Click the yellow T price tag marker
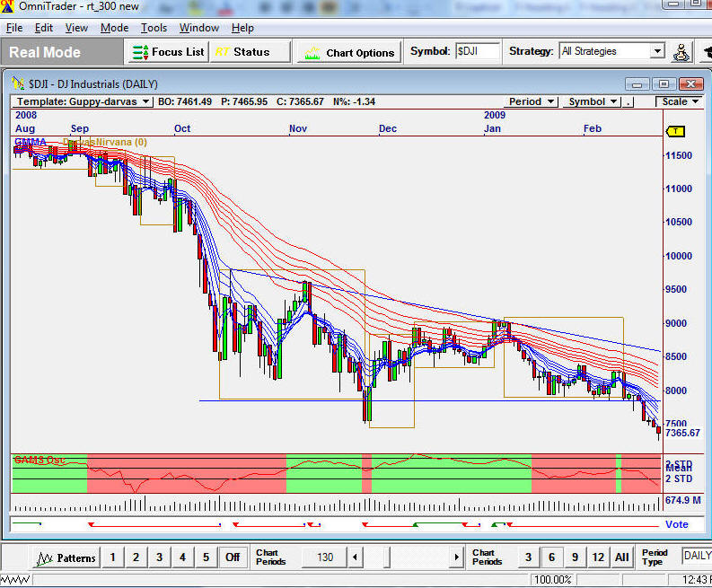This screenshot has height=588, width=712. click(675, 132)
